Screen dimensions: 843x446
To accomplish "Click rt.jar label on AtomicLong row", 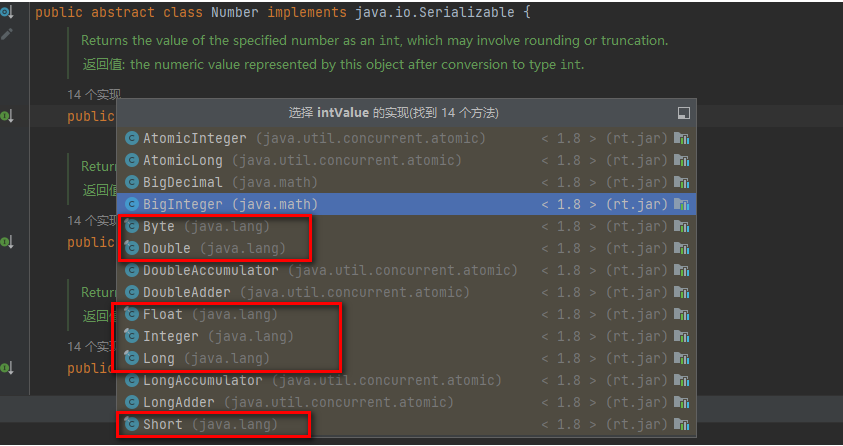I will pos(637,160).
